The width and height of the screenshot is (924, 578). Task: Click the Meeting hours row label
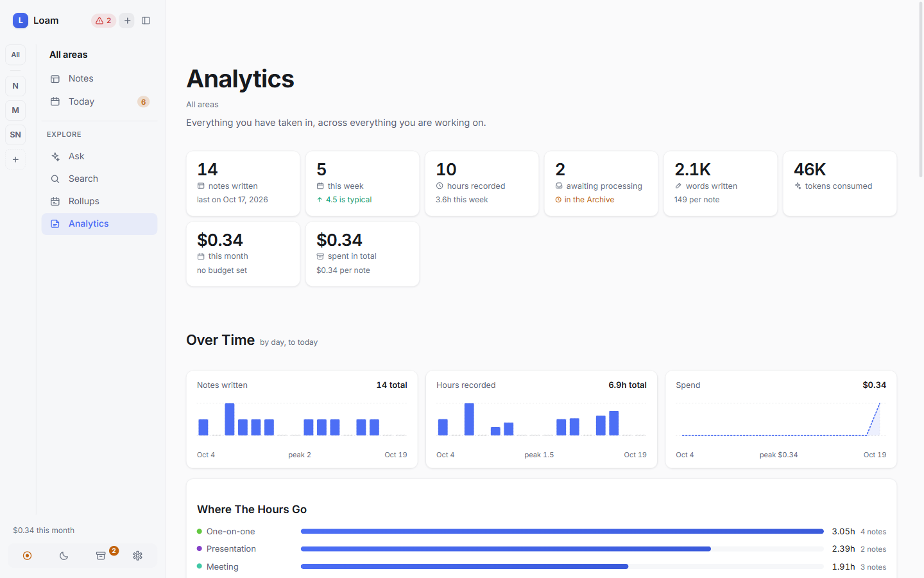tap(222, 566)
